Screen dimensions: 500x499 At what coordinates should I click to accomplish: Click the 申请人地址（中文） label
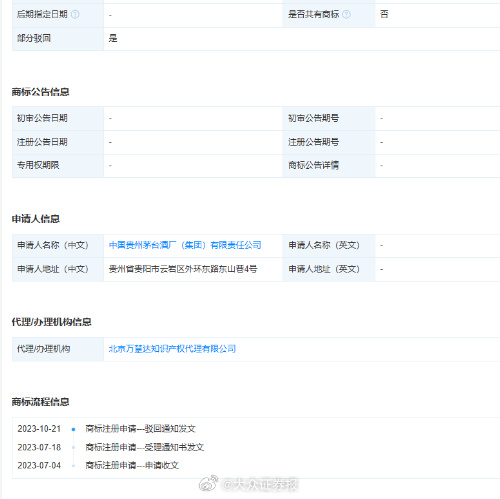(53, 269)
